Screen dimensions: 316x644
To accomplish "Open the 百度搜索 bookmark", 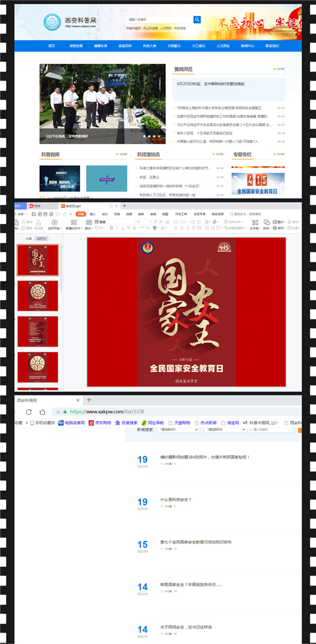I will [126, 423].
